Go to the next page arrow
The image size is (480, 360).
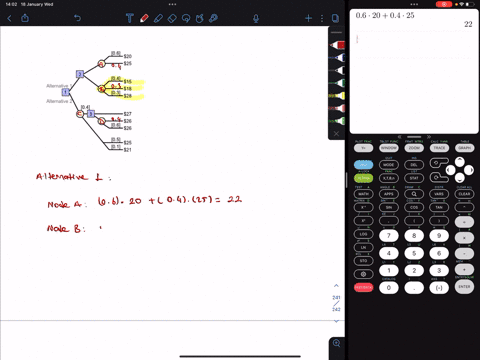click(x=336, y=321)
